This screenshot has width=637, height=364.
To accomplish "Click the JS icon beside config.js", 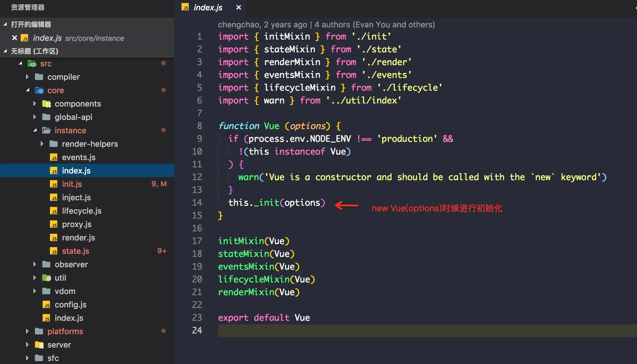I will click(x=46, y=304).
